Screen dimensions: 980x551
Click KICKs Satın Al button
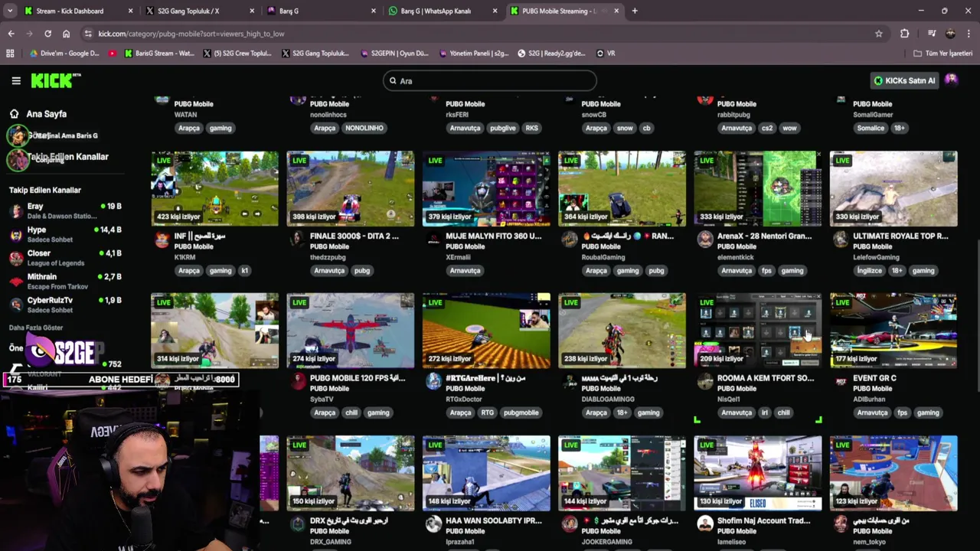click(x=904, y=80)
